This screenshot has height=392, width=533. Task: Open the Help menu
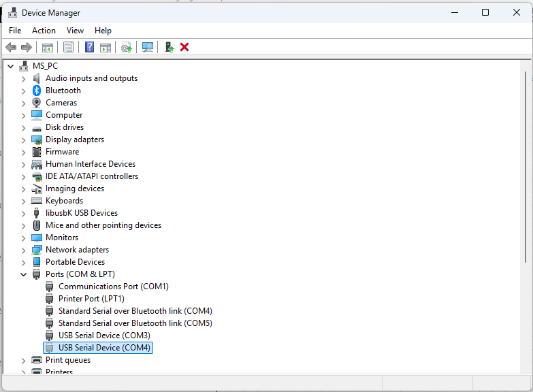tap(103, 31)
